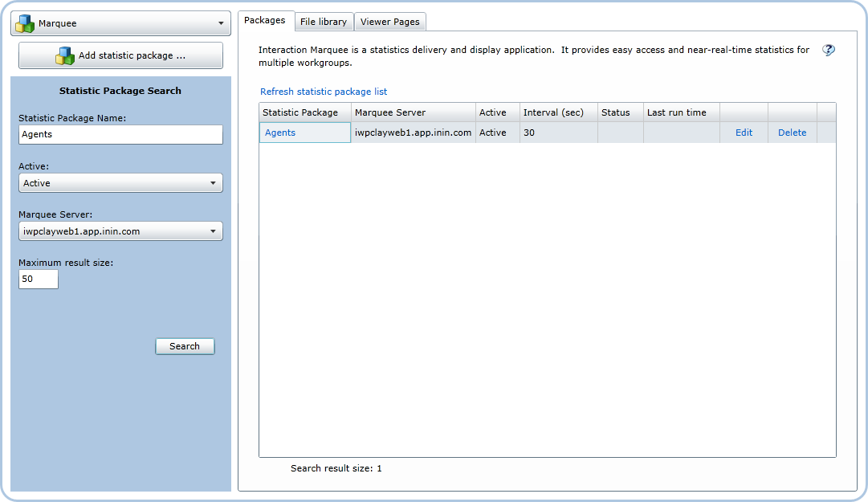Select the Packages tab
Screen dimensions: 868x502
pyautogui.click(x=264, y=20)
